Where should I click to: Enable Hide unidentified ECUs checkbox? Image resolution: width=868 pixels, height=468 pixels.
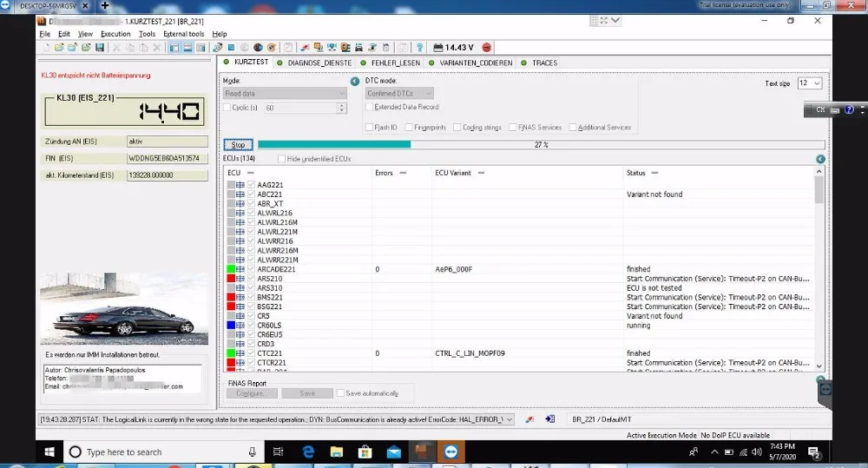(282, 159)
